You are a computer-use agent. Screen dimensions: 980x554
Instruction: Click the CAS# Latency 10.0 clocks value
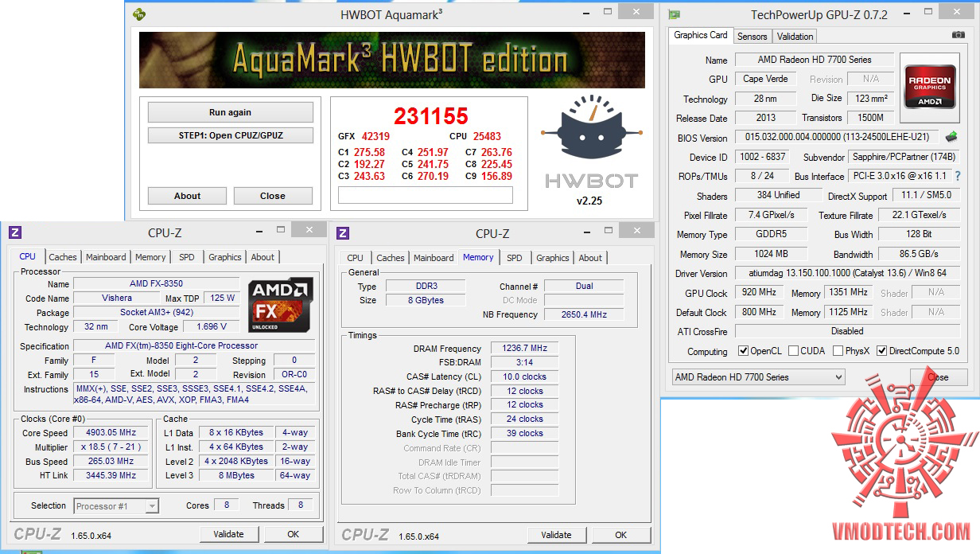(524, 376)
